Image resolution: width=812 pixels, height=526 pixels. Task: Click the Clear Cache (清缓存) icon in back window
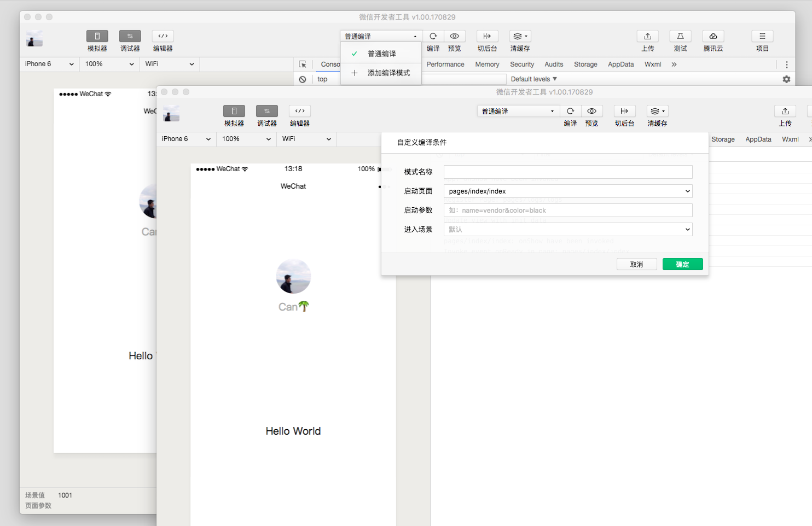520,36
